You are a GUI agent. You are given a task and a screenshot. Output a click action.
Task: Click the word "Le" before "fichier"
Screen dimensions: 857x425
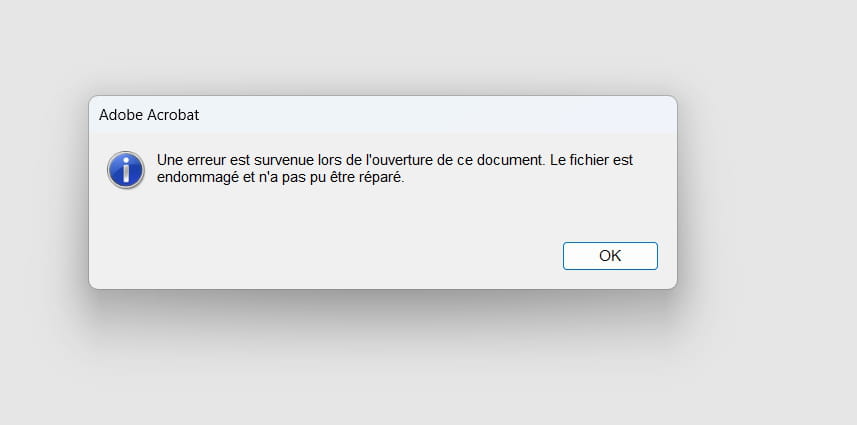pos(560,160)
